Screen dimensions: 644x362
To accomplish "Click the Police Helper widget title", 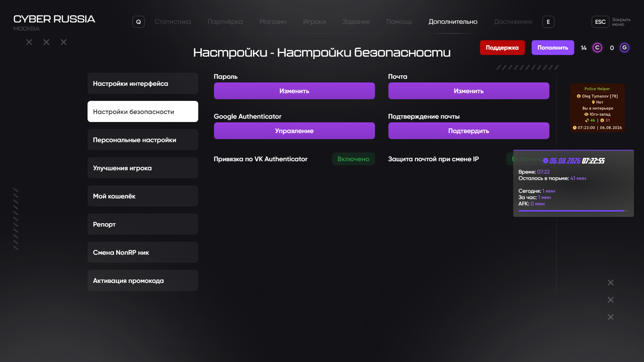I will (597, 89).
